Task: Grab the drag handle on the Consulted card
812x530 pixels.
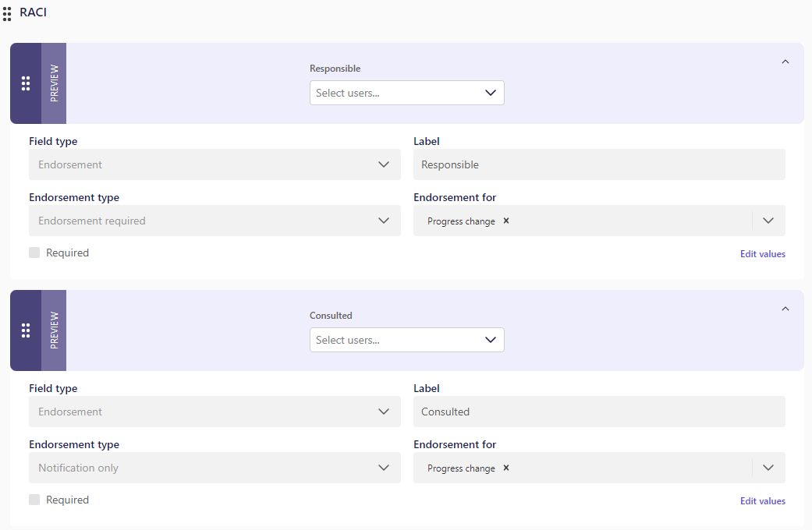Action: [25, 330]
